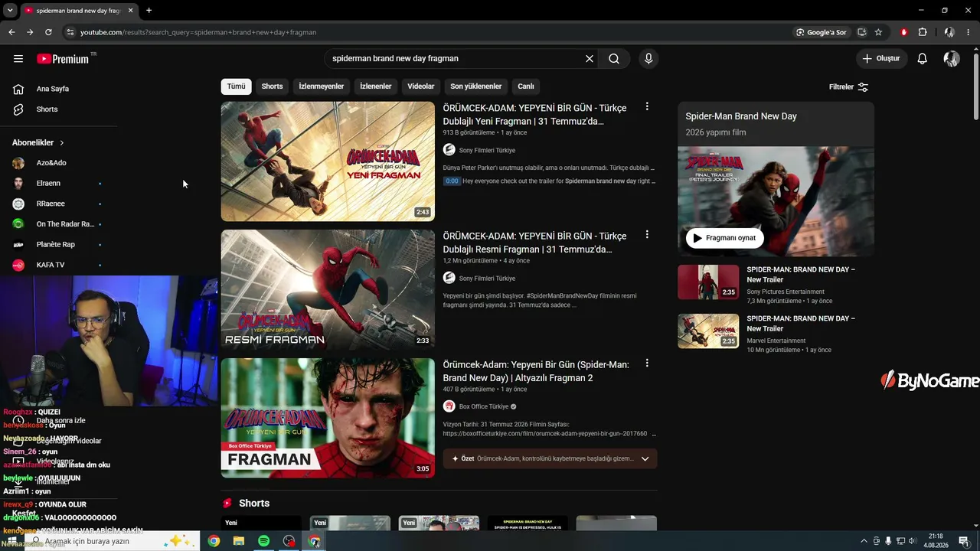Reload the page with the refresh icon
The width and height of the screenshot is (980, 551).
(48, 32)
